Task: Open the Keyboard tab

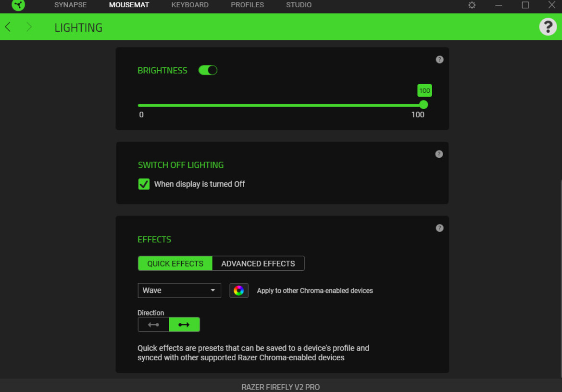Action: pyautogui.click(x=190, y=5)
